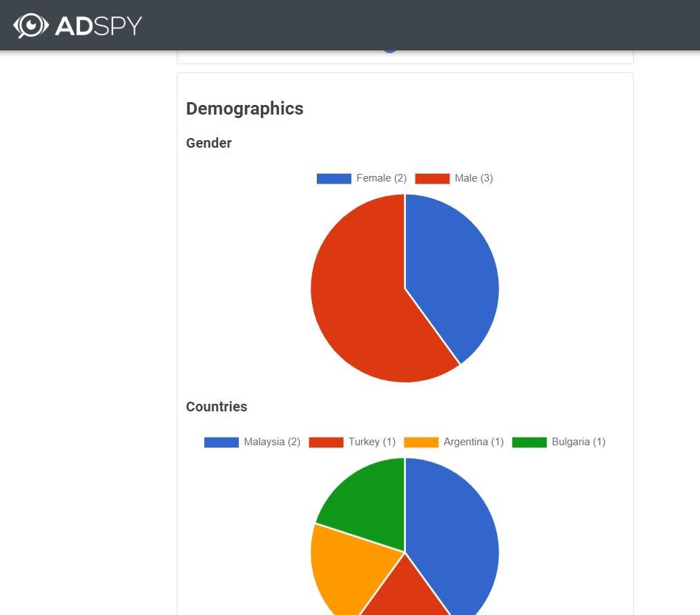Click the 'Male (3)' legend label
Viewport: 700px width, 615px height.
tap(474, 179)
